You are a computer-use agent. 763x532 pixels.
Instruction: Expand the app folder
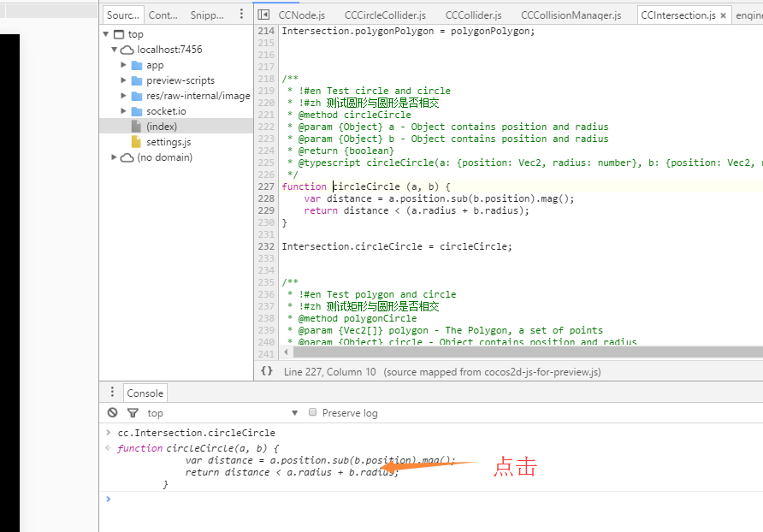tap(123, 65)
